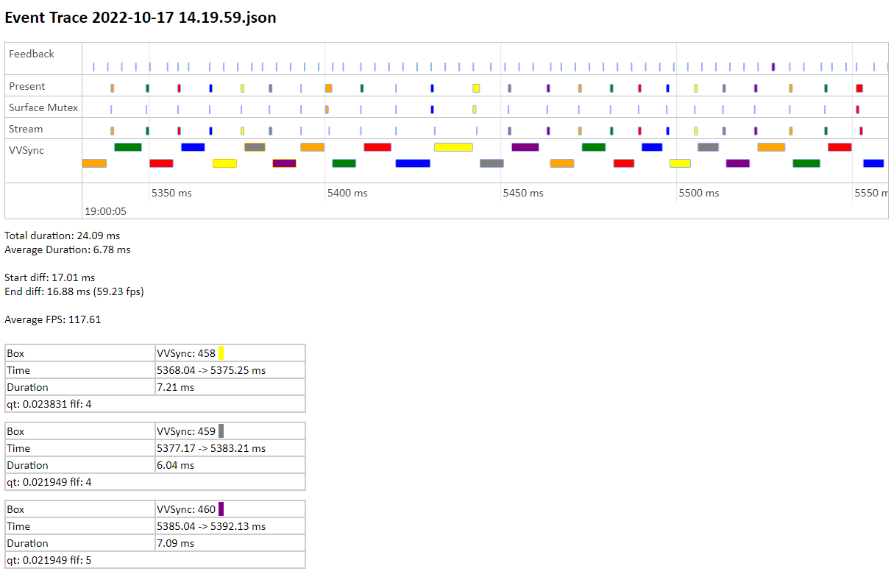Select the leftmost green VVSync bar

click(127, 147)
